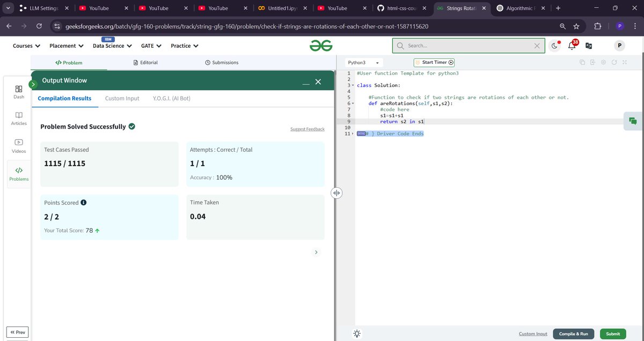Open the browser extensions puzzle icon
This screenshot has height=341, width=644.
(x=597, y=26)
